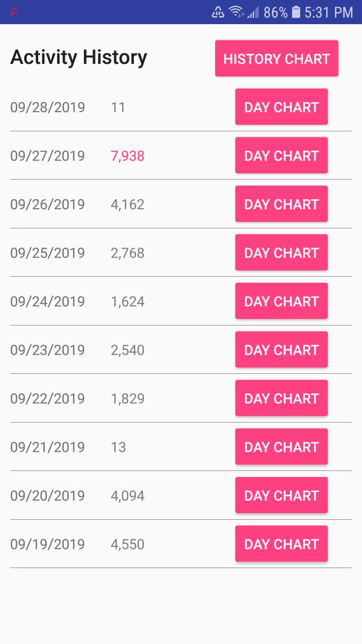This screenshot has width=362, height=644.
Task: Open Day Chart for 09/24/2019
Action: [281, 301]
